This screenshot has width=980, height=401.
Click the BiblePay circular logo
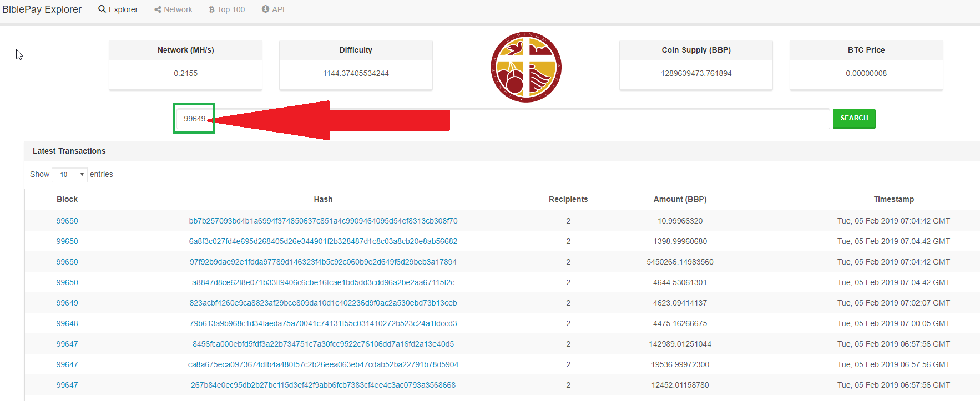pos(526,67)
